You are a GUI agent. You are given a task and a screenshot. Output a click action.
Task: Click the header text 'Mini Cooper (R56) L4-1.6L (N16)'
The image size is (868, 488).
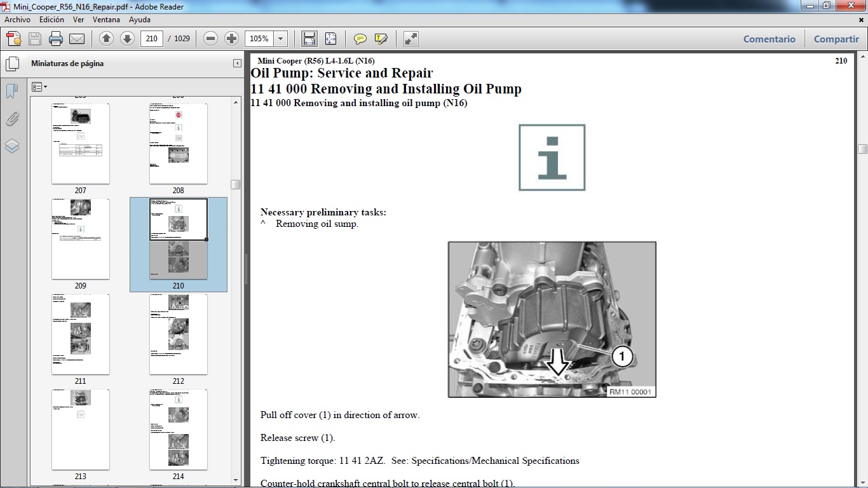[x=316, y=61]
